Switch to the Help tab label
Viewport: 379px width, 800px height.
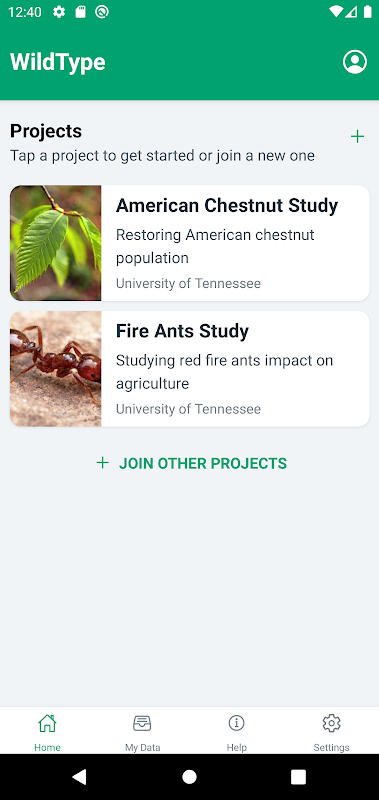(237, 747)
